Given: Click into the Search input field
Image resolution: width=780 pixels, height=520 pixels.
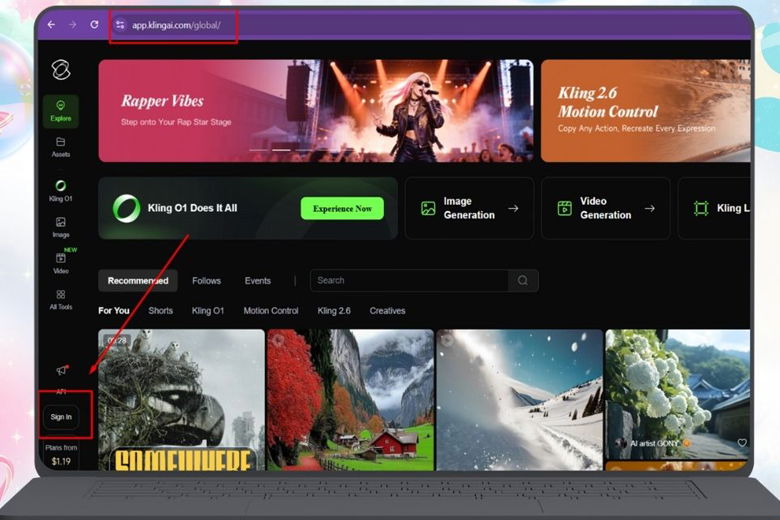Looking at the screenshot, I should [x=410, y=281].
